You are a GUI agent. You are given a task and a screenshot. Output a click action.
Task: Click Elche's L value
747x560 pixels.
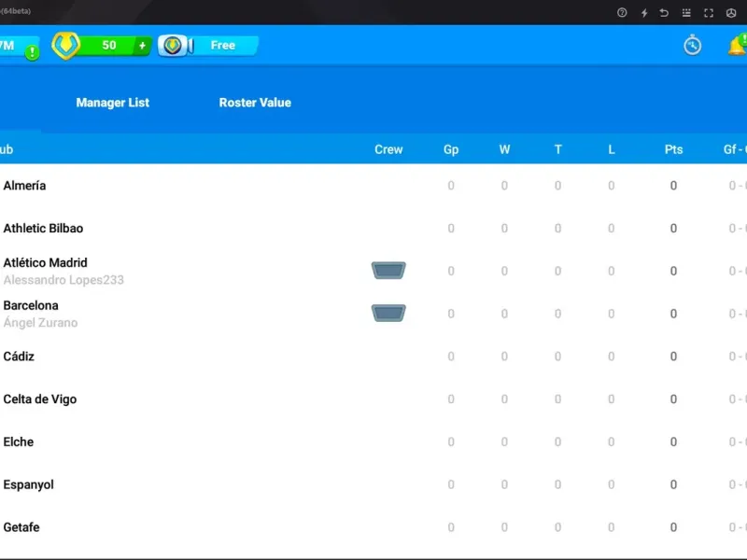click(x=612, y=441)
